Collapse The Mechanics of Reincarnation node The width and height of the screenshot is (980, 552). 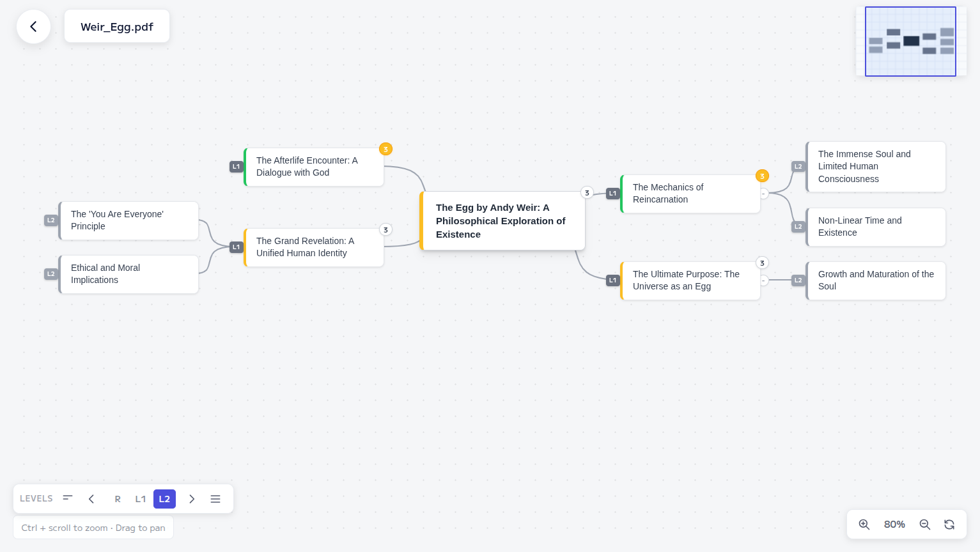point(765,193)
